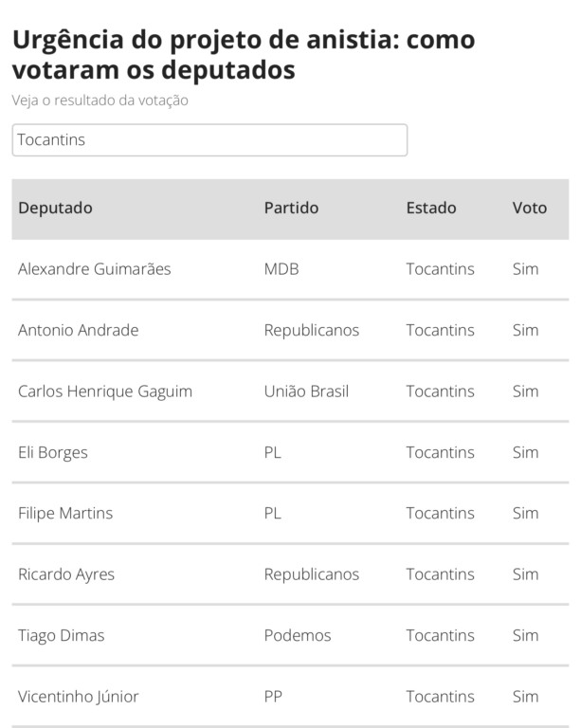
Task: Click the Filipe Martins name cell
Action: click(x=65, y=514)
